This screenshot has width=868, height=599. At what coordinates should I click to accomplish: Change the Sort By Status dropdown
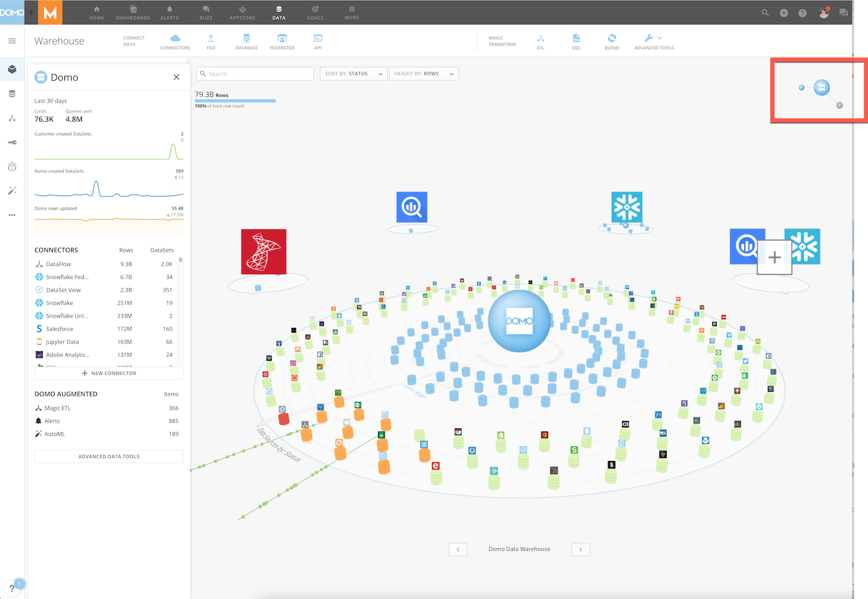(x=353, y=73)
